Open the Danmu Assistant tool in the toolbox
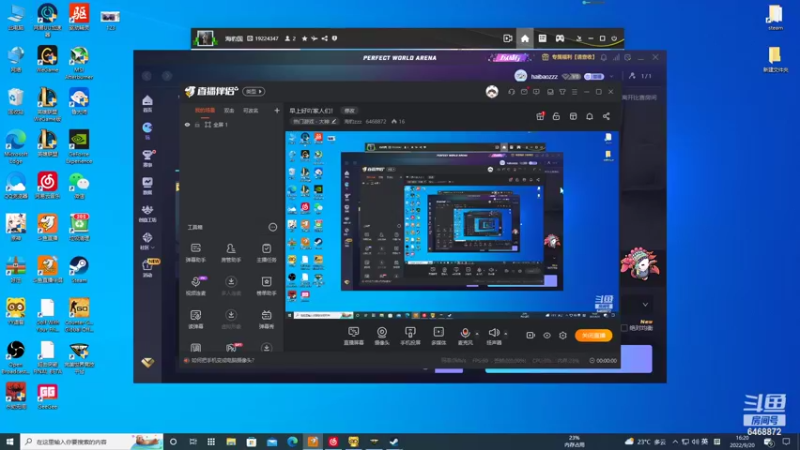 [195, 253]
